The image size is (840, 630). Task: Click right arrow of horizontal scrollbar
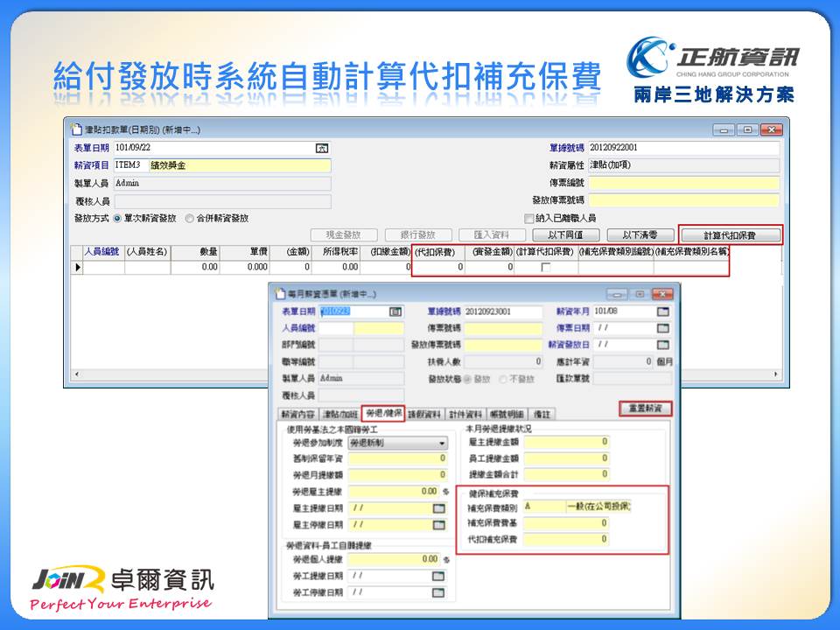click(775, 374)
